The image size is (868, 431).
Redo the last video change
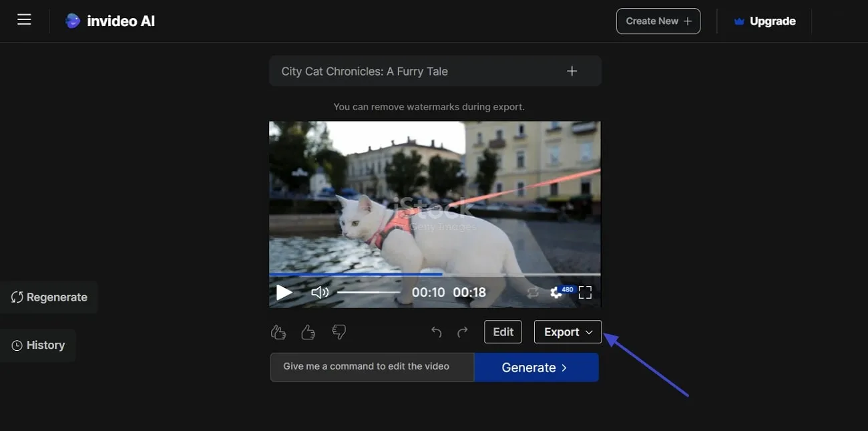[x=462, y=331]
